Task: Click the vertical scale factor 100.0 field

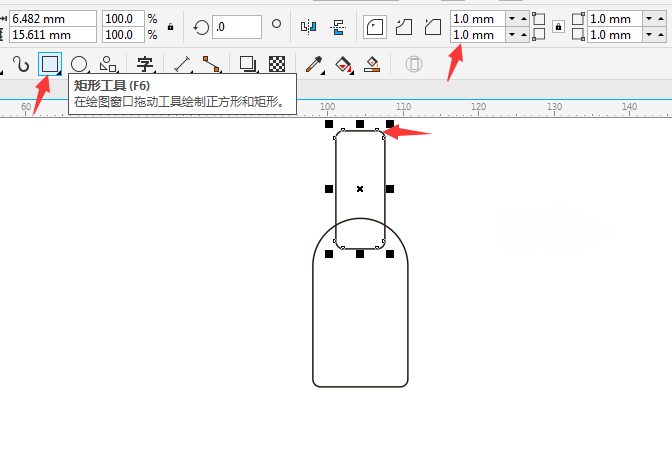Action: tap(123, 35)
